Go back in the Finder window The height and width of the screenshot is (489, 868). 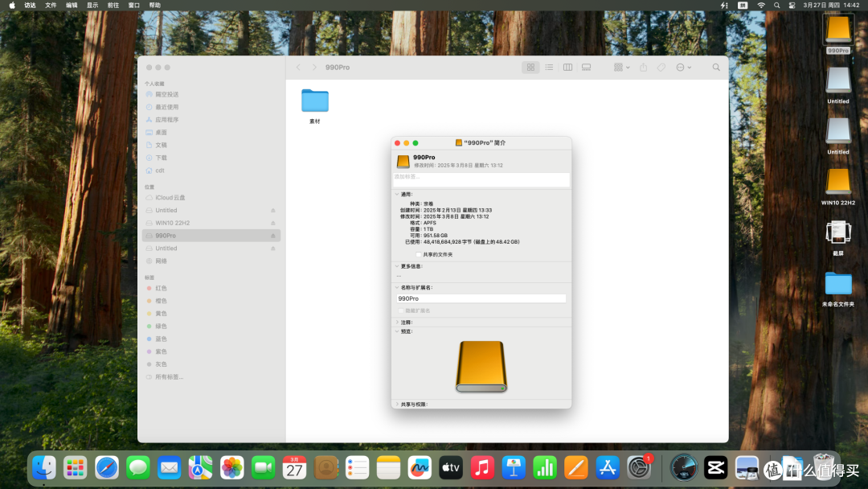[298, 67]
